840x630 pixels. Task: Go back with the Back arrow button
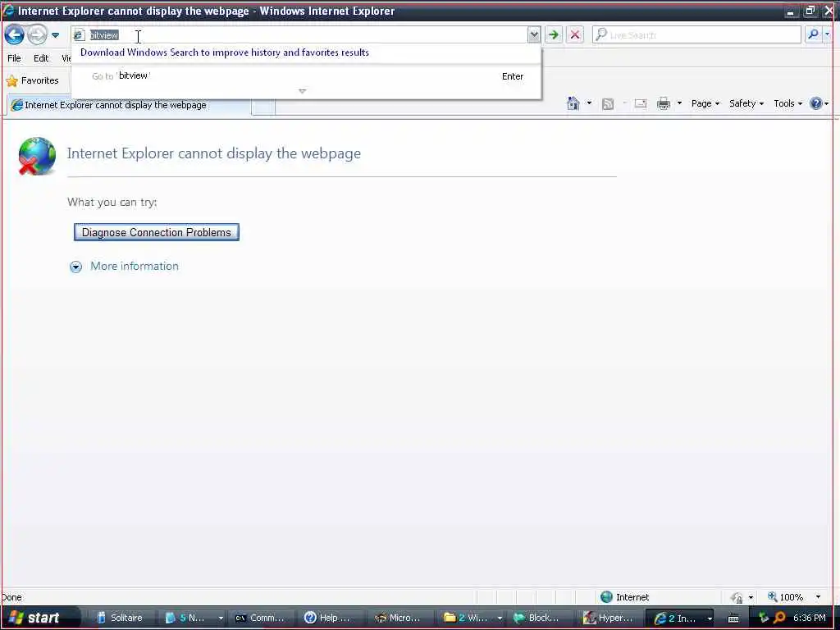tap(15, 35)
